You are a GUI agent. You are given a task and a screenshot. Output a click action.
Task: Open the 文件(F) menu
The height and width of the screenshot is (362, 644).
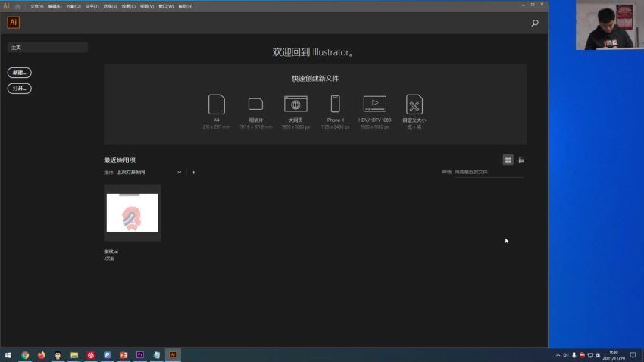(x=36, y=6)
